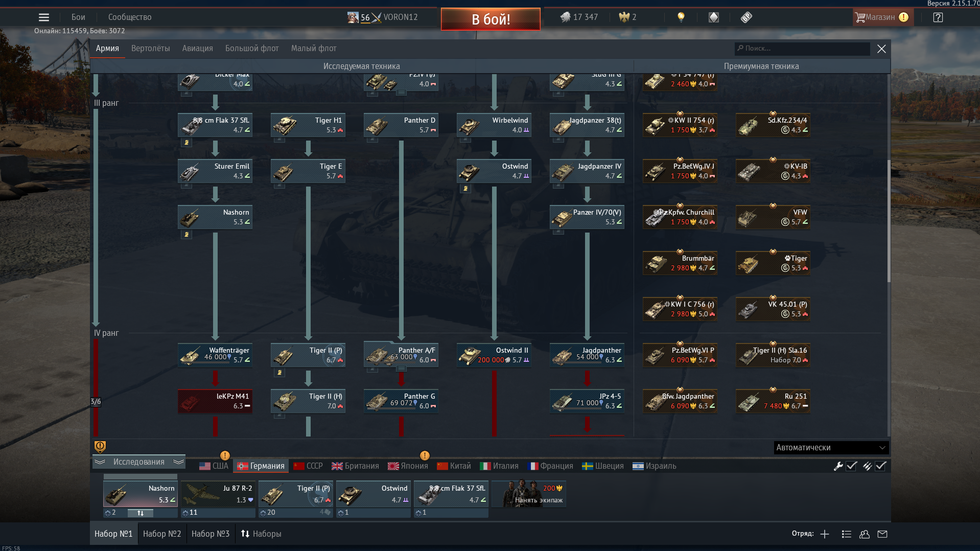This screenshot has width=980, height=551.
Task: Switch to Набор №2 preset
Action: 162,534
